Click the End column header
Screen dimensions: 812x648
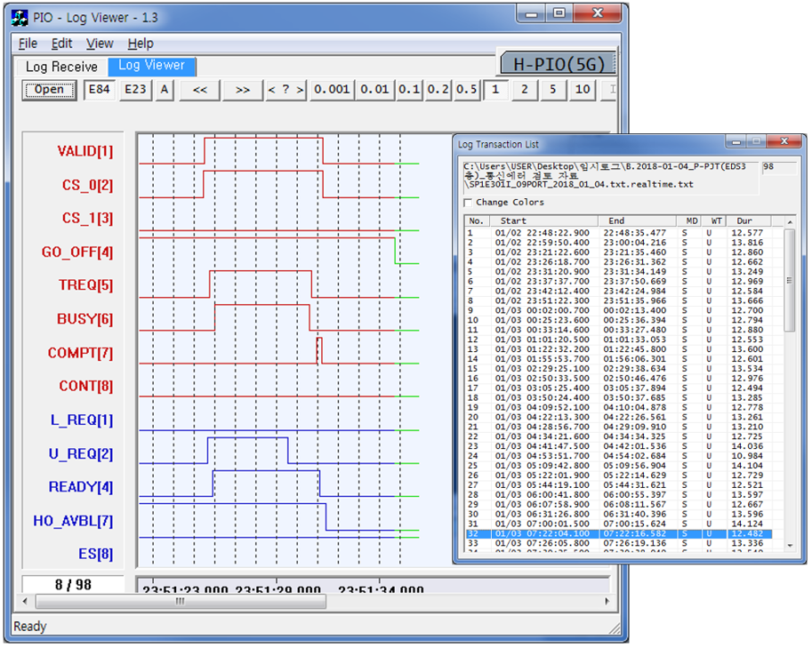pos(616,220)
